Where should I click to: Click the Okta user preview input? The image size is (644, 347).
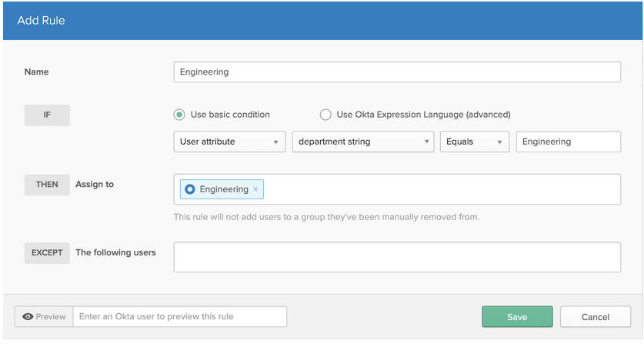click(x=179, y=316)
